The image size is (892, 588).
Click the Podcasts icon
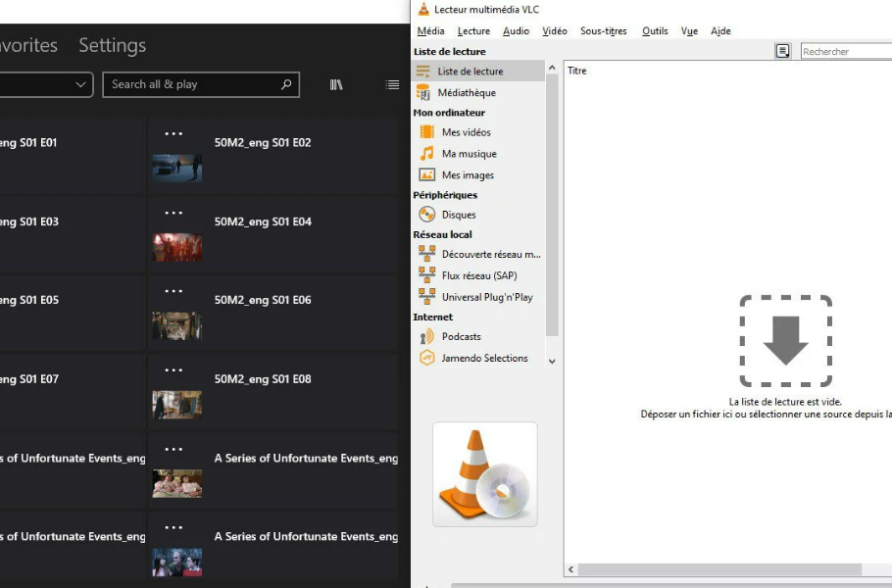pyautogui.click(x=426, y=337)
